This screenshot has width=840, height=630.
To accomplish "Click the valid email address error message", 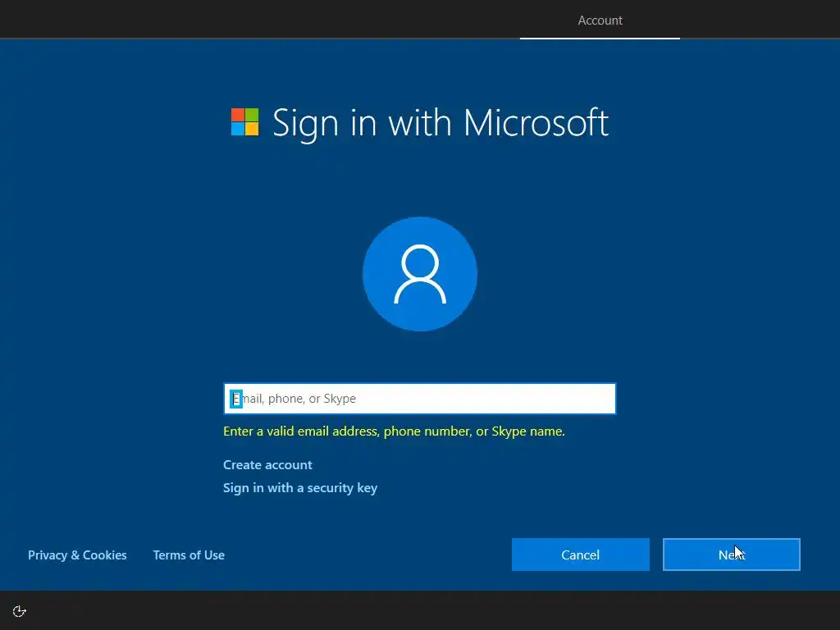I will click(395, 431).
